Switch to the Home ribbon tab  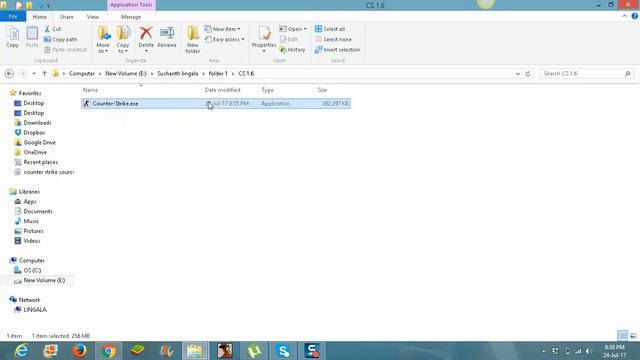point(40,17)
